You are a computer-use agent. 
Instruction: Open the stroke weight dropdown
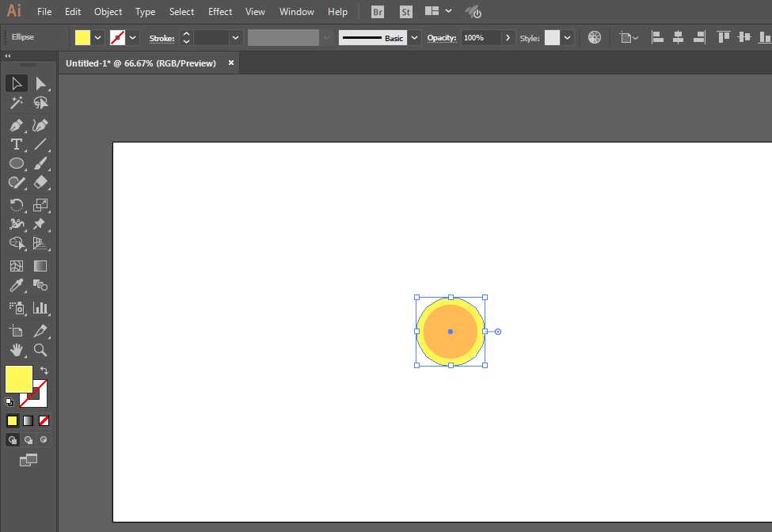(235, 37)
